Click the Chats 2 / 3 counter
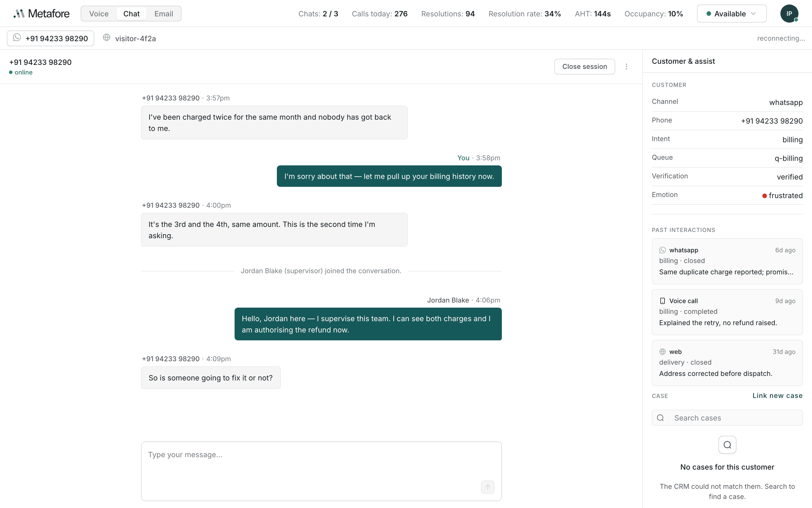The height and width of the screenshot is (508, 812). pyautogui.click(x=318, y=14)
